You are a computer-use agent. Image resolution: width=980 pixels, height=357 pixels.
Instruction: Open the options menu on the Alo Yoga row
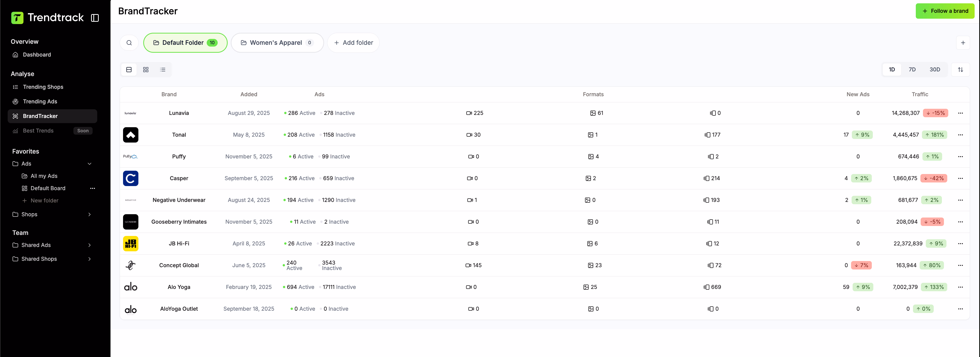pos(961,287)
